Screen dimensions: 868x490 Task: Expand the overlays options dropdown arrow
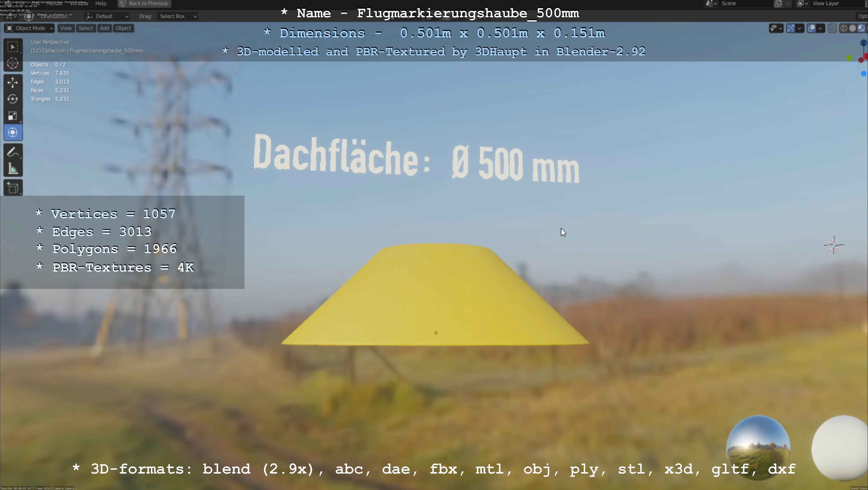pos(820,28)
